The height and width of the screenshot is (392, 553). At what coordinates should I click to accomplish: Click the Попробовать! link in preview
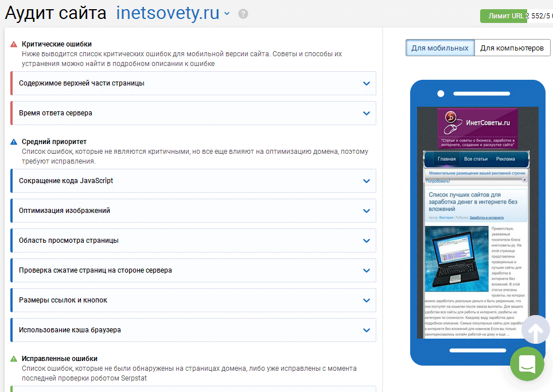(438, 181)
